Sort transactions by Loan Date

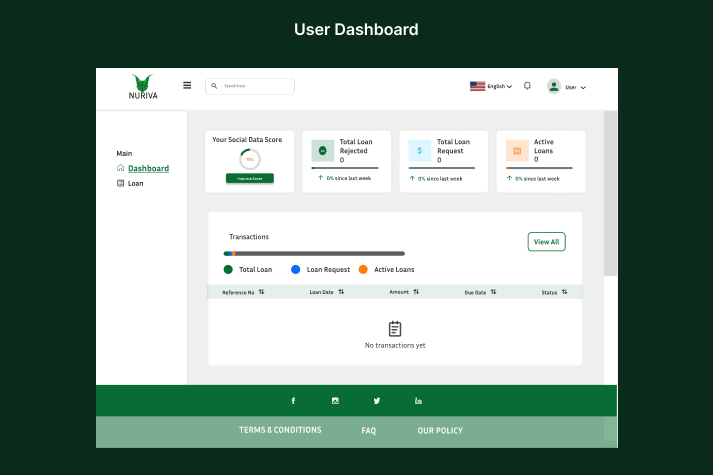[341, 292]
